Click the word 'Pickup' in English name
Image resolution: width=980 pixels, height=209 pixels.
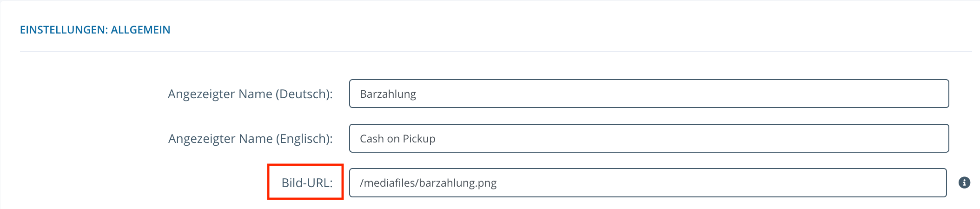[419, 139]
